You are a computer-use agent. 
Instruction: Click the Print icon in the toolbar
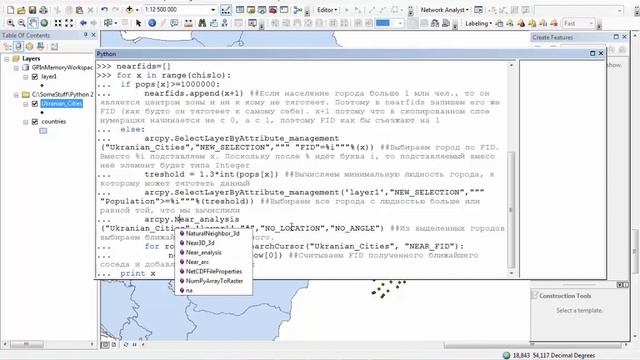[43, 10]
